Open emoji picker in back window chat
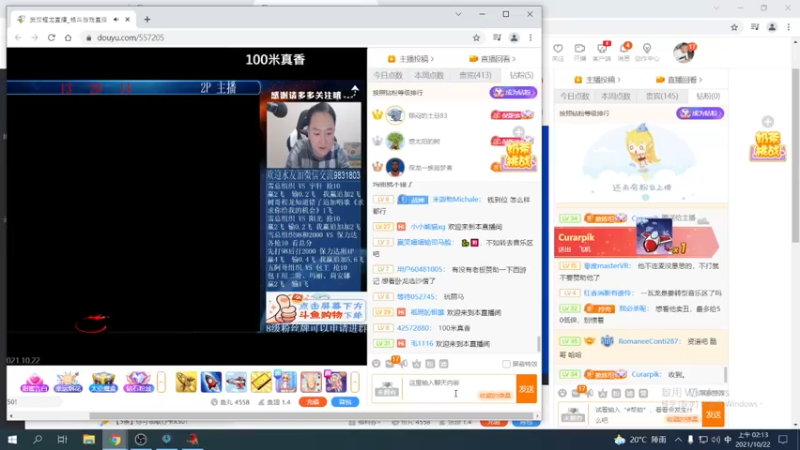Viewport: 800px width, 450px height. [x=562, y=393]
